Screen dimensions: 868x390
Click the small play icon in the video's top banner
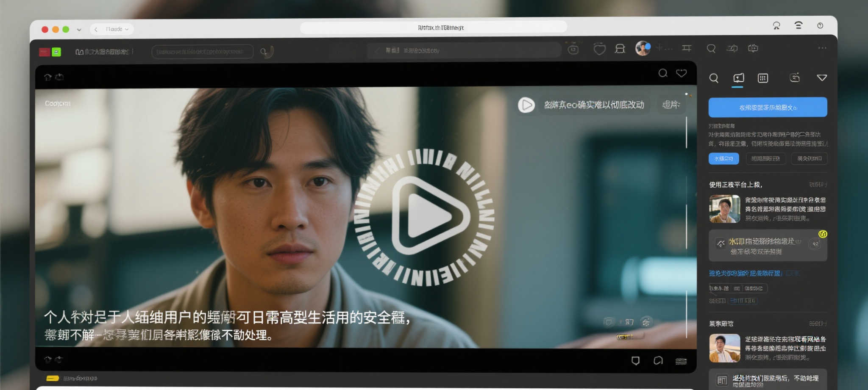(526, 105)
